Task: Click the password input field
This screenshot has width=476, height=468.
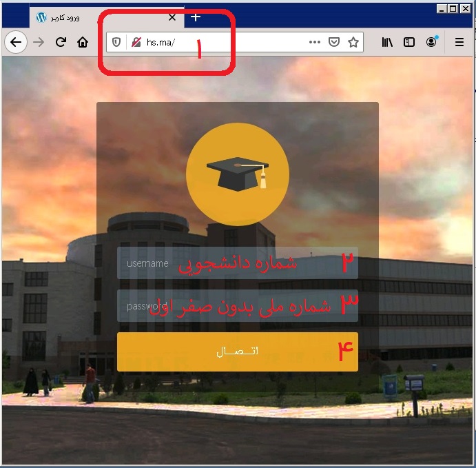Action: pos(237,305)
